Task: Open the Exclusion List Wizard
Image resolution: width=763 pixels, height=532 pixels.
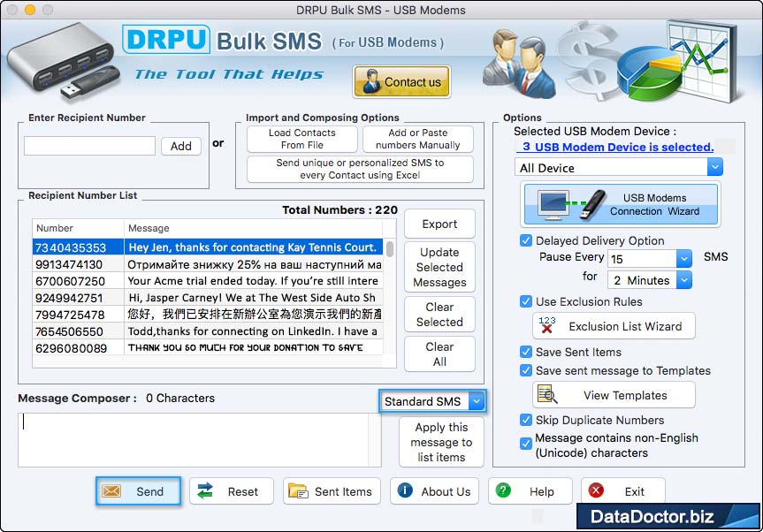Action: pyautogui.click(x=614, y=326)
